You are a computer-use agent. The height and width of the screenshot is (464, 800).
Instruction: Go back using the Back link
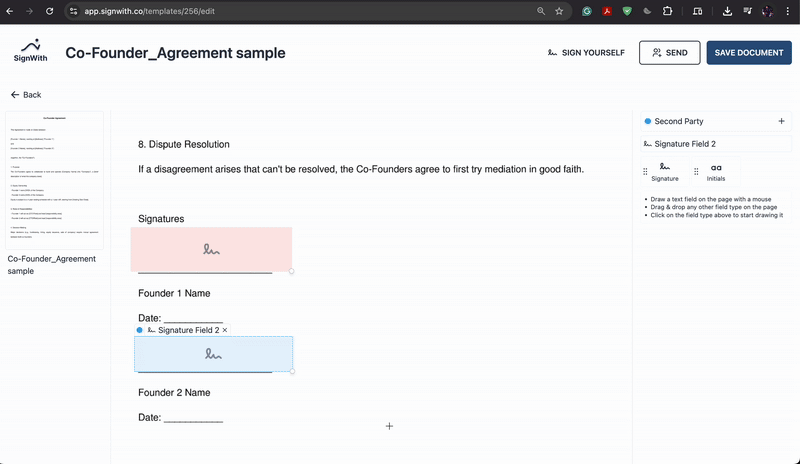coord(26,95)
